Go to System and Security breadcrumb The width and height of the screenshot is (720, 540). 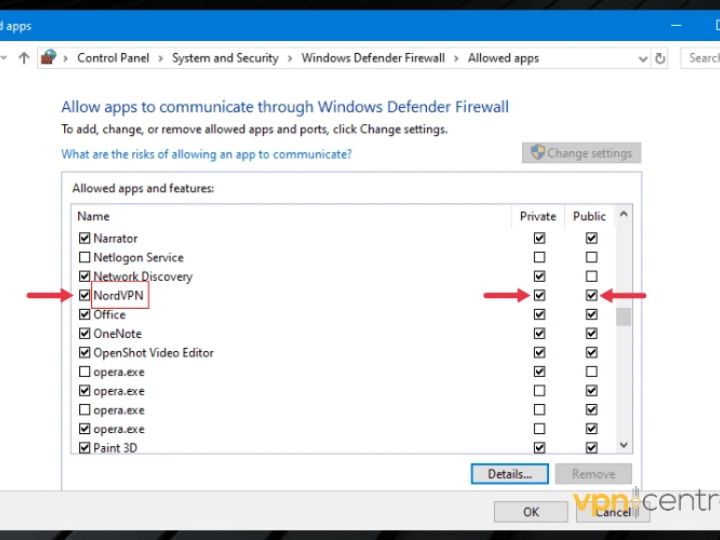(x=225, y=58)
